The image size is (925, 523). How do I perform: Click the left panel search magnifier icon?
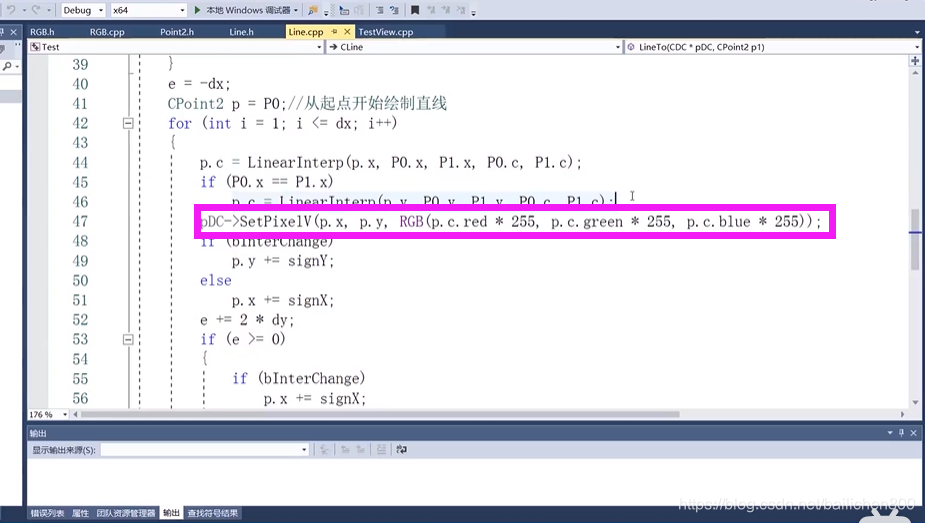coord(7,66)
